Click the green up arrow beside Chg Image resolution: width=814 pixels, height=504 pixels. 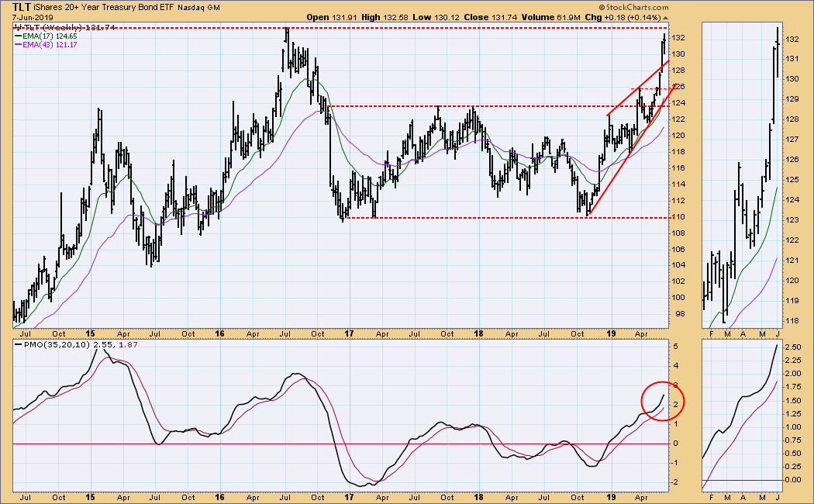pos(666,18)
